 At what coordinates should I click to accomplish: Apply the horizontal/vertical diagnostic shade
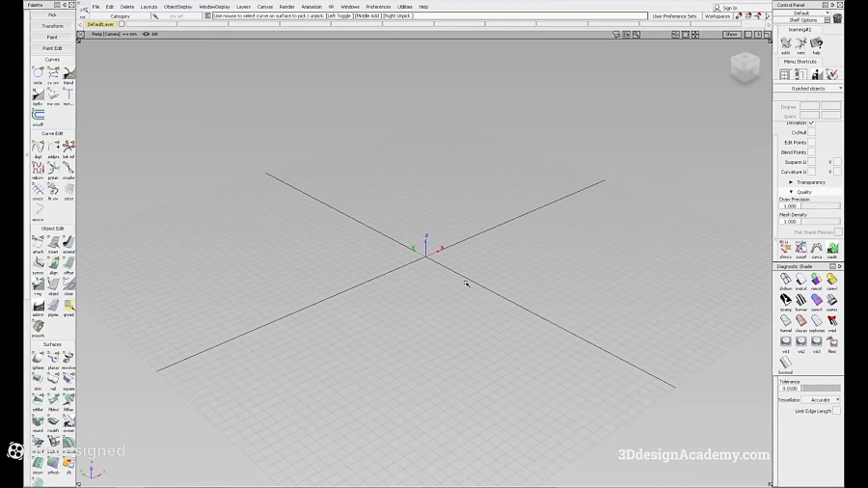click(801, 300)
